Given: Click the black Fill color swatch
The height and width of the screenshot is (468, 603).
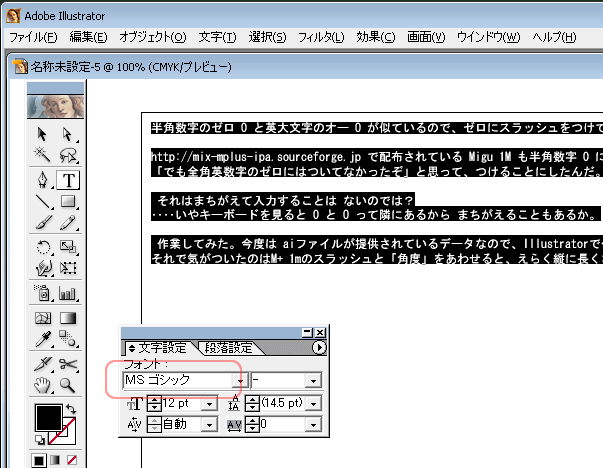Looking at the screenshot, I should click(48, 418).
